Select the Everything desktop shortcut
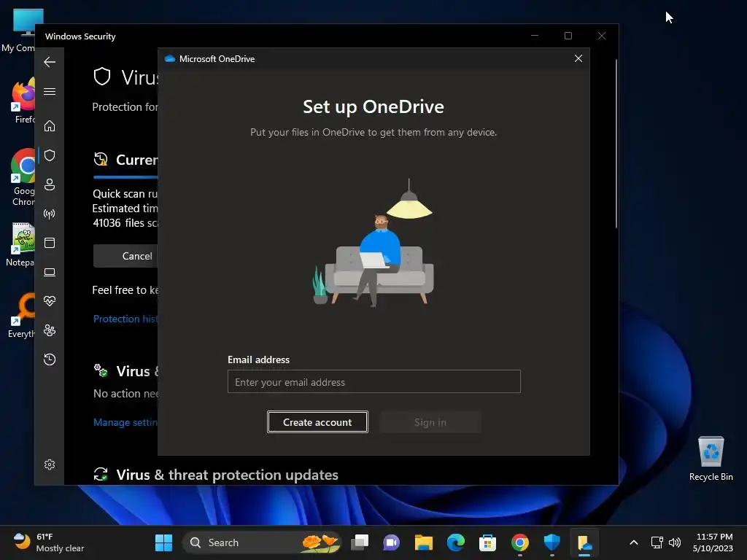 click(x=21, y=315)
